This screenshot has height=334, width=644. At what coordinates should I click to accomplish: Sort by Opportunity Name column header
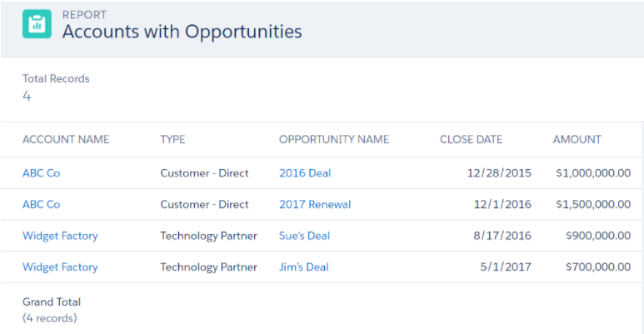coord(334,139)
